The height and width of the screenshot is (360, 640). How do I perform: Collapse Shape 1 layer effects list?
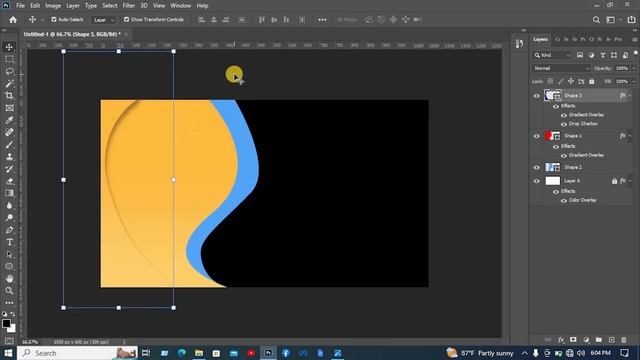tap(631, 136)
